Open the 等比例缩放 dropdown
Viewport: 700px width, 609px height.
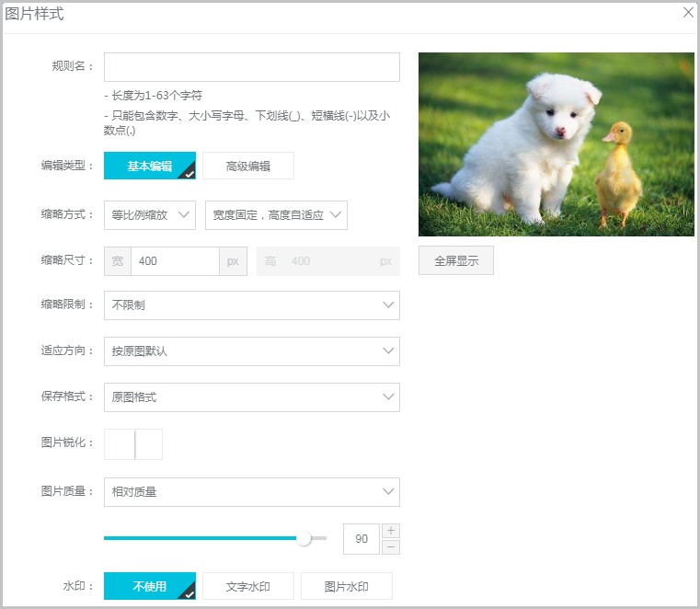click(150, 215)
